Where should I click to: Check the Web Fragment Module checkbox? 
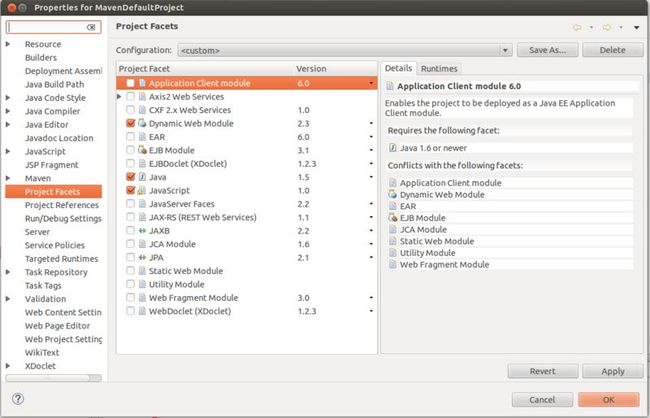click(130, 298)
